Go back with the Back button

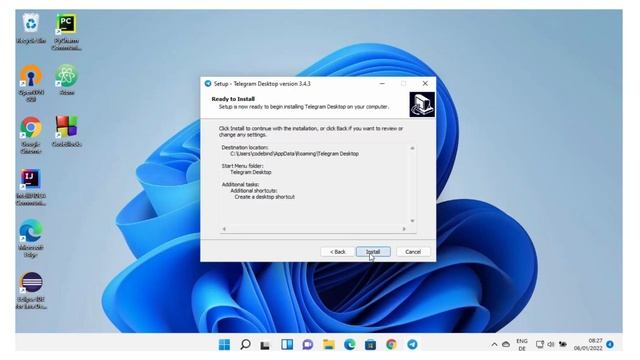[338, 252]
